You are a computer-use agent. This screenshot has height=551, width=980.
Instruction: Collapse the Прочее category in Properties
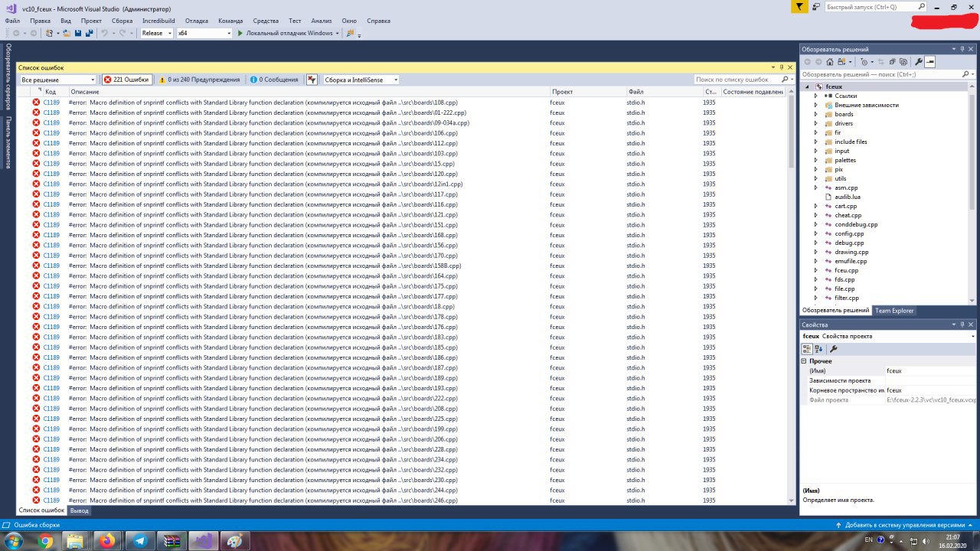(x=804, y=361)
